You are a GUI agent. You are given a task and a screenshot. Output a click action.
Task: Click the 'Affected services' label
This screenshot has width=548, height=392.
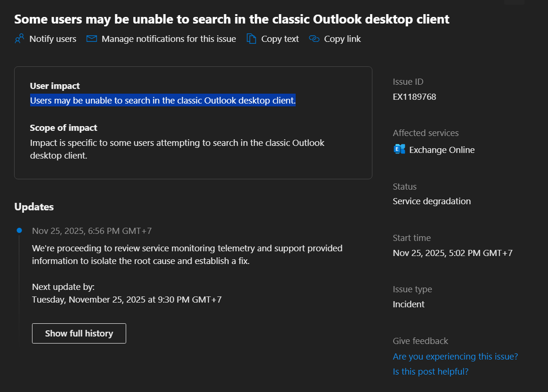click(426, 133)
